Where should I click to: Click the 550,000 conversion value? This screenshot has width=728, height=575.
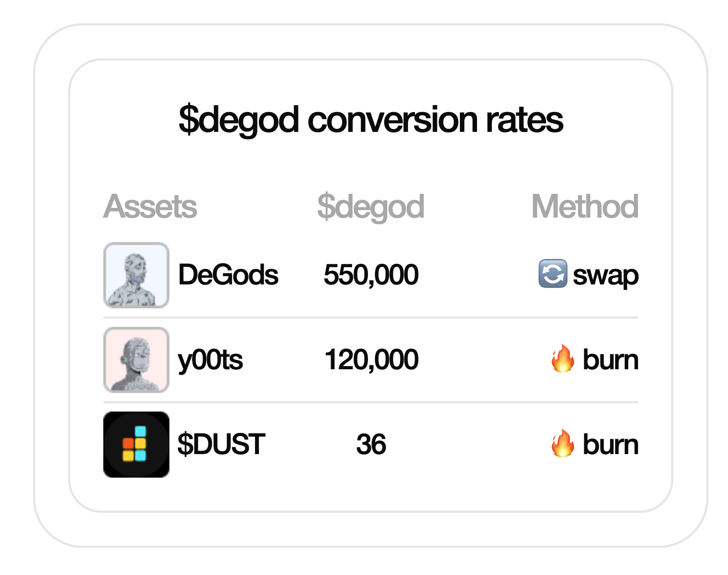tap(371, 275)
